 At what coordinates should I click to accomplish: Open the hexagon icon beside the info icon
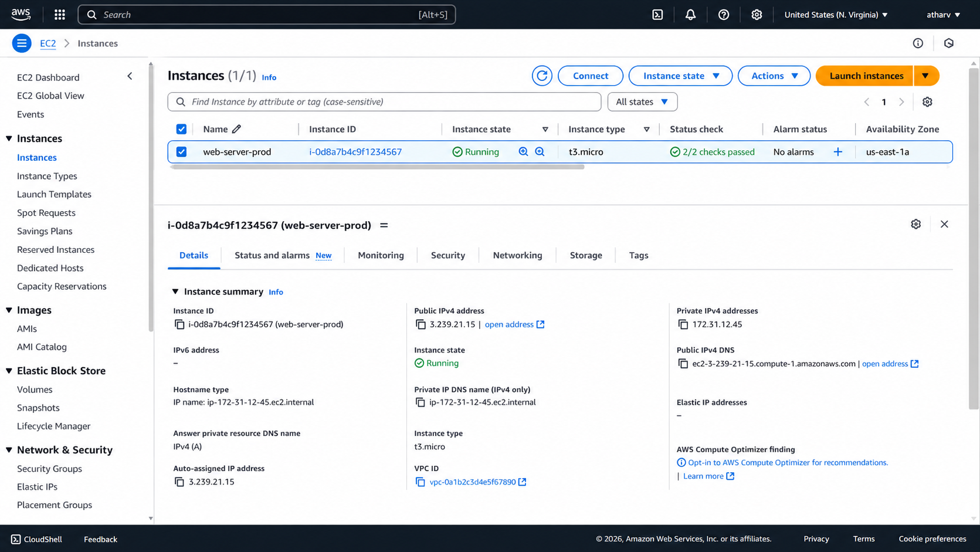(949, 43)
